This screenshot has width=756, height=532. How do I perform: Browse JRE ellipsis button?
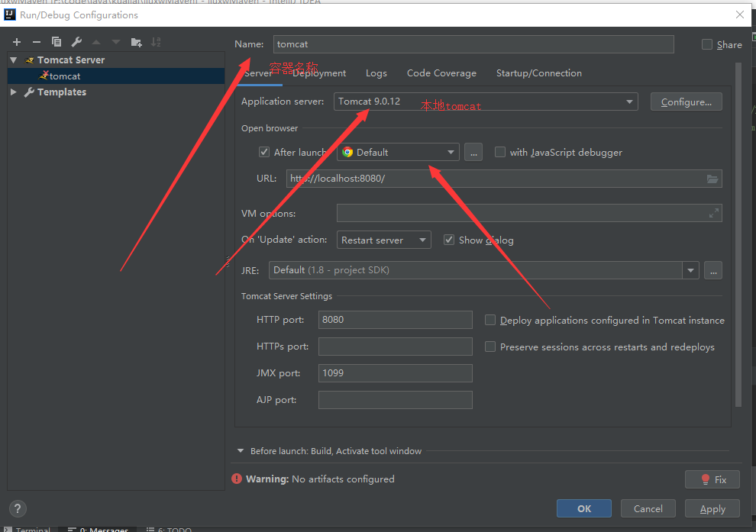coord(713,270)
